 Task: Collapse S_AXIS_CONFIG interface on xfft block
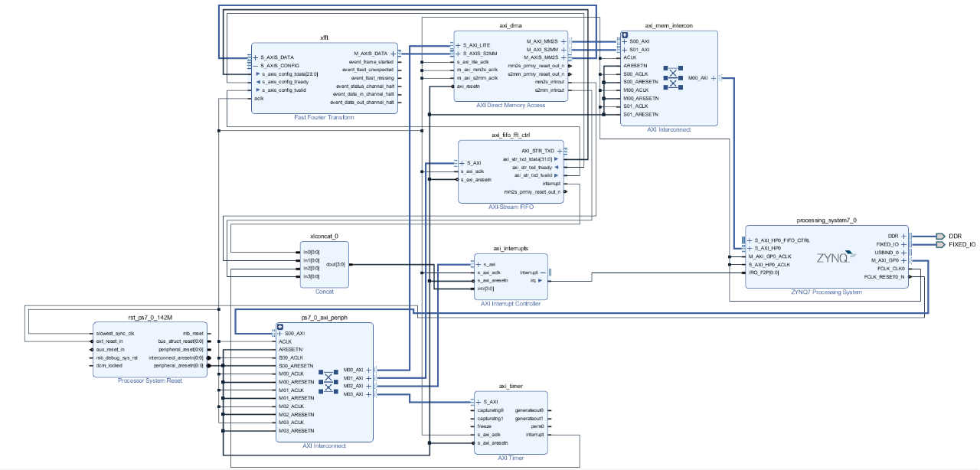[256, 66]
